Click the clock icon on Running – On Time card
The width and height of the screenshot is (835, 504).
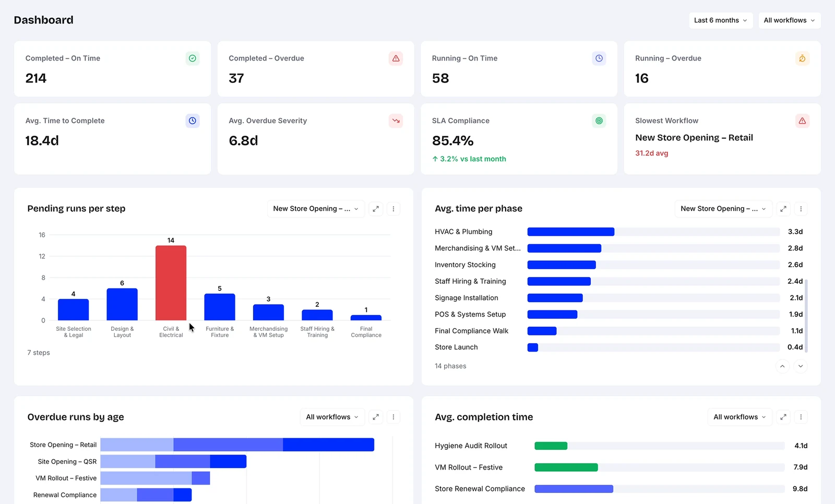point(599,58)
